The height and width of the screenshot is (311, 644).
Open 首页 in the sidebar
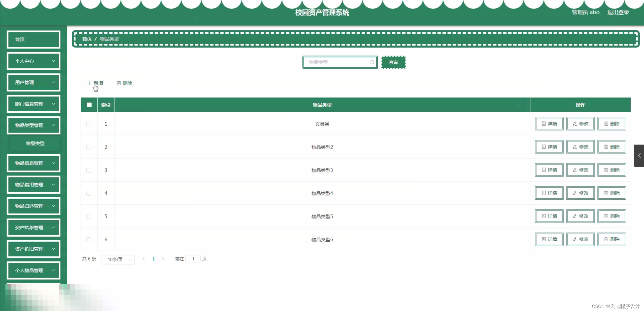33,39
